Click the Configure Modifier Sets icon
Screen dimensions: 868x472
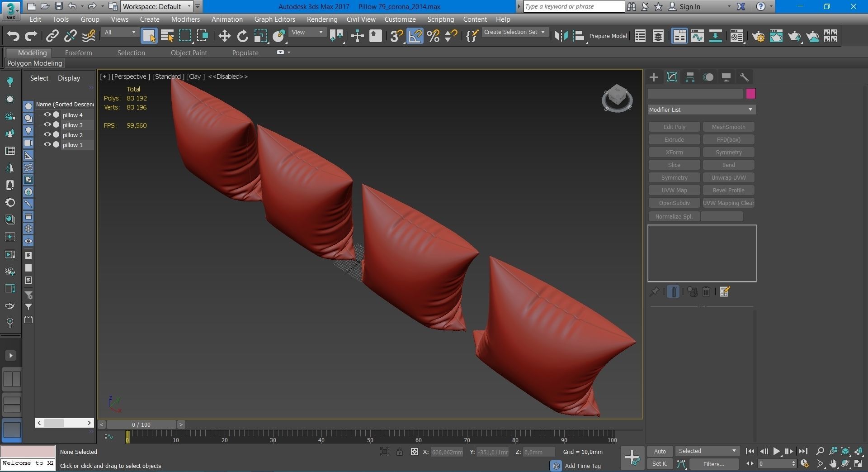point(725,292)
